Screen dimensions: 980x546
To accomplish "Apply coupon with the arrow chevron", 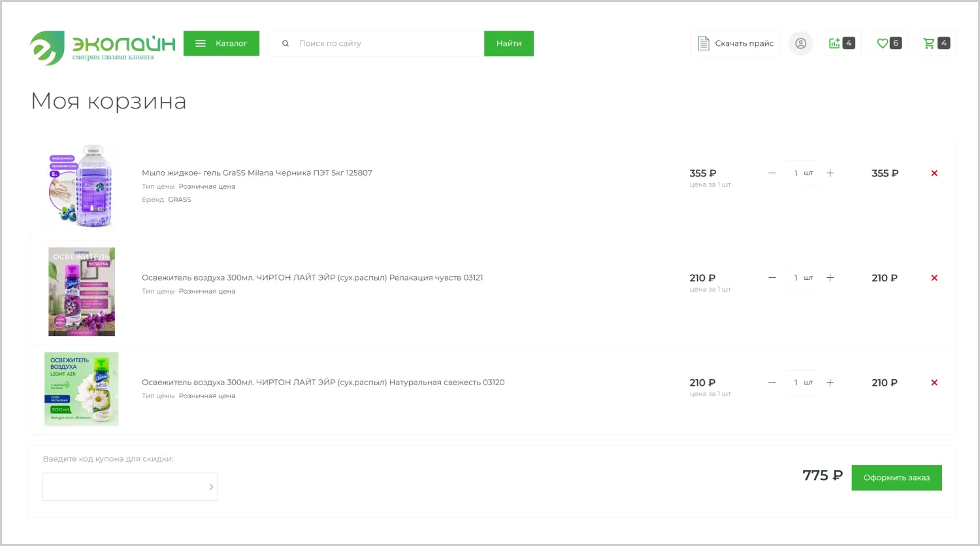I will pyautogui.click(x=211, y=486).
